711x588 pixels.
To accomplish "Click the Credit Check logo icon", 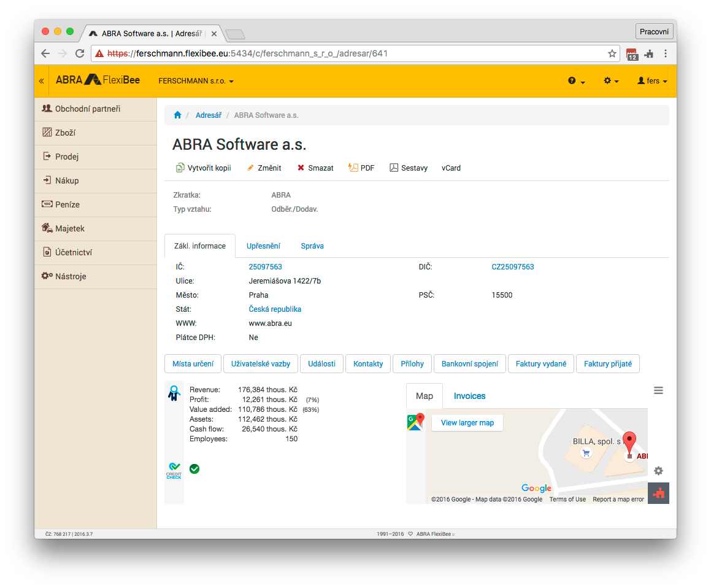I will tap(174, 471).
